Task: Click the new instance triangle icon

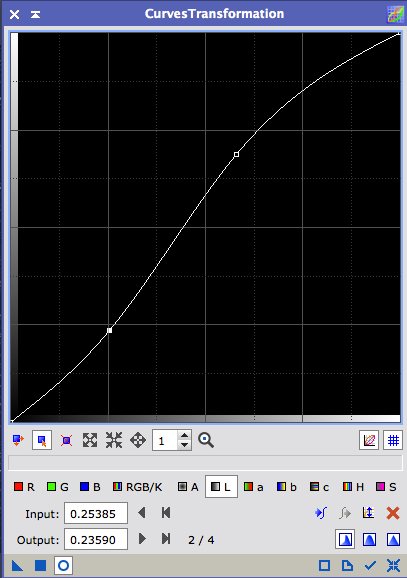Action: tap(17, 565)
